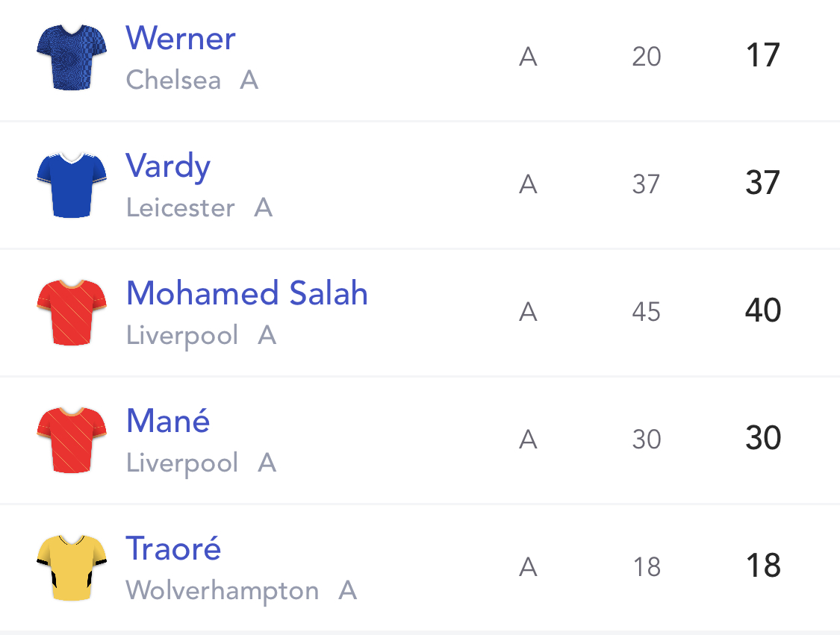
Task: Open Werner player profile link
Action: tap(181, 39)
